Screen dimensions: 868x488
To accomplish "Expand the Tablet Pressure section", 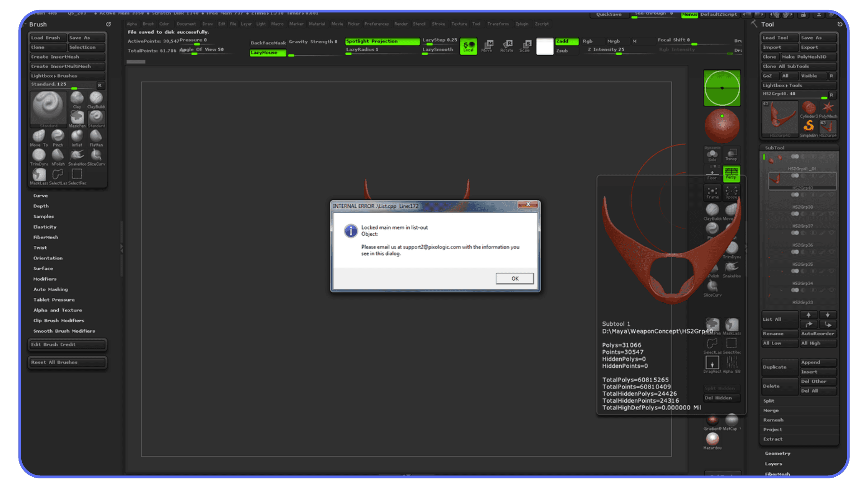I will pos(54,300).
